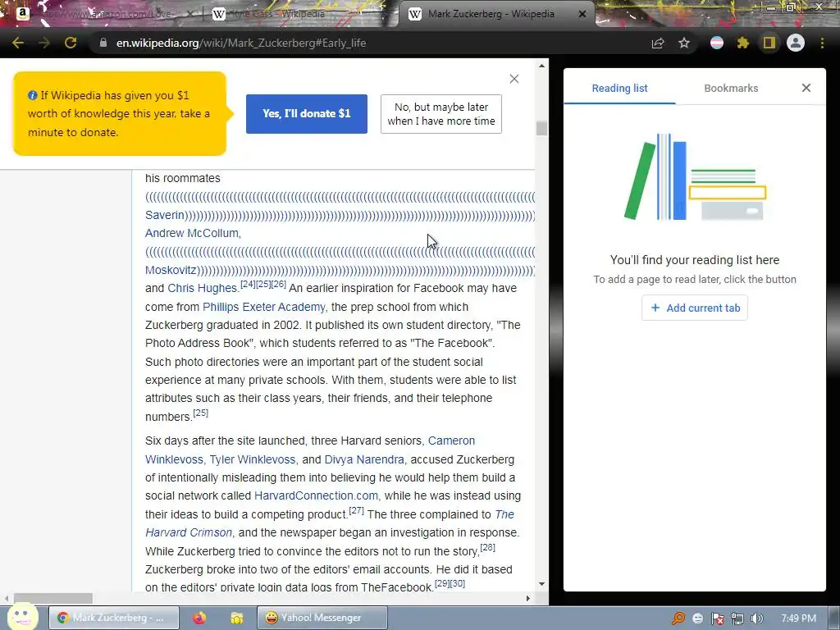Open The Harvard Crimson link
The image size is (840, 630).
[x=188, y=532]
